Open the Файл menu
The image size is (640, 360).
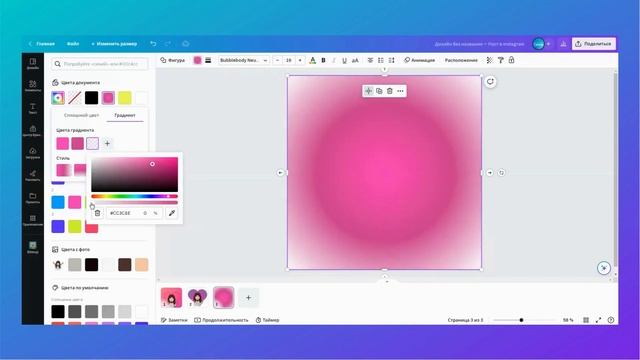click(73, 44)
